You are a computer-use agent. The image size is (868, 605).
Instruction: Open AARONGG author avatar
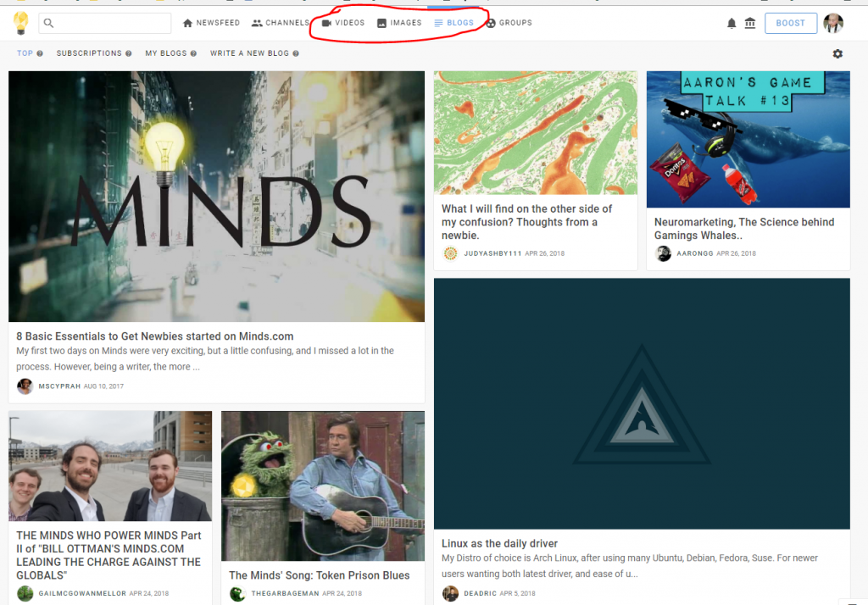click(x=663, y=253)
